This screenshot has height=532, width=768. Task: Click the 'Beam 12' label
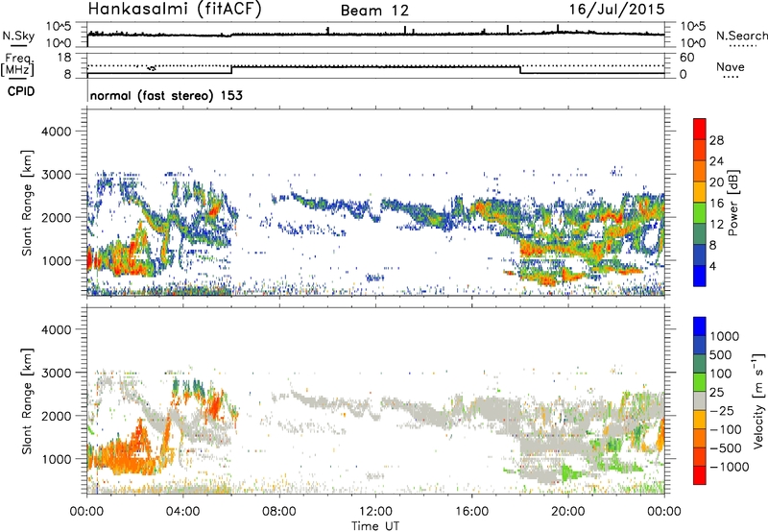click(x=374, y=11)
